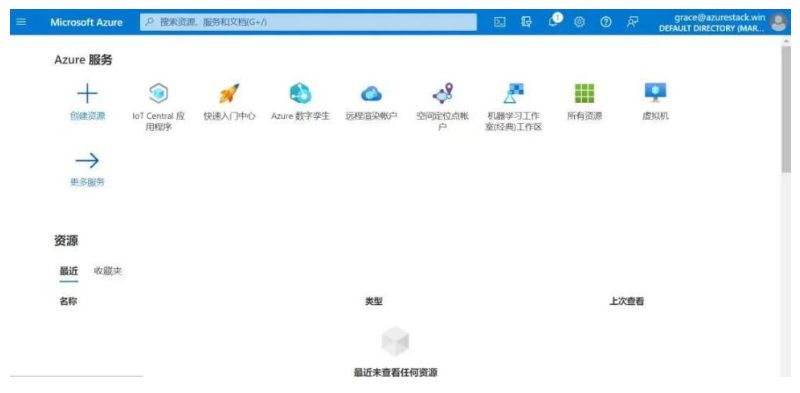Open 机器学习工作室(经典)工作区 flask icon
800x393 pixels.
tap(513, 93)
